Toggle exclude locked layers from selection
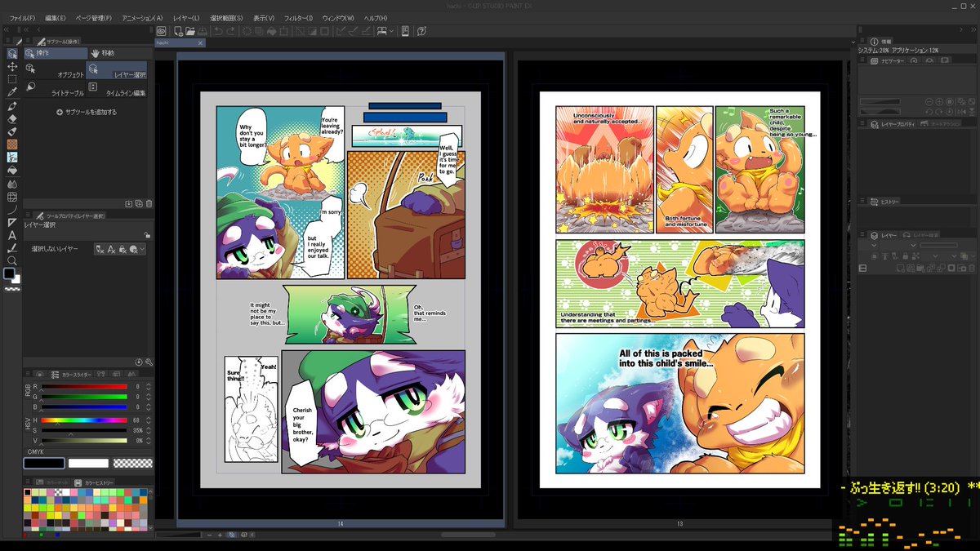Screen dimensions: 980x551 point(121,248)
